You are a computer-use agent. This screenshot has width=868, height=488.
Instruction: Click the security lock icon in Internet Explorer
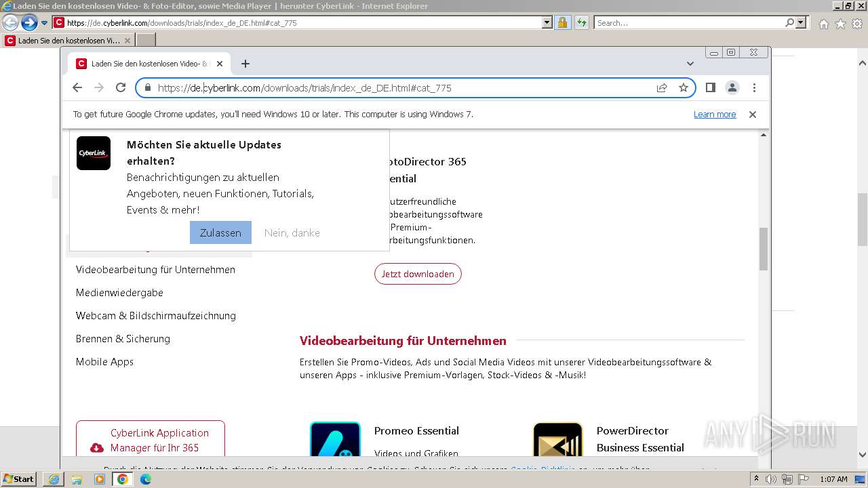pyautogui.click(x=562, y=23)
